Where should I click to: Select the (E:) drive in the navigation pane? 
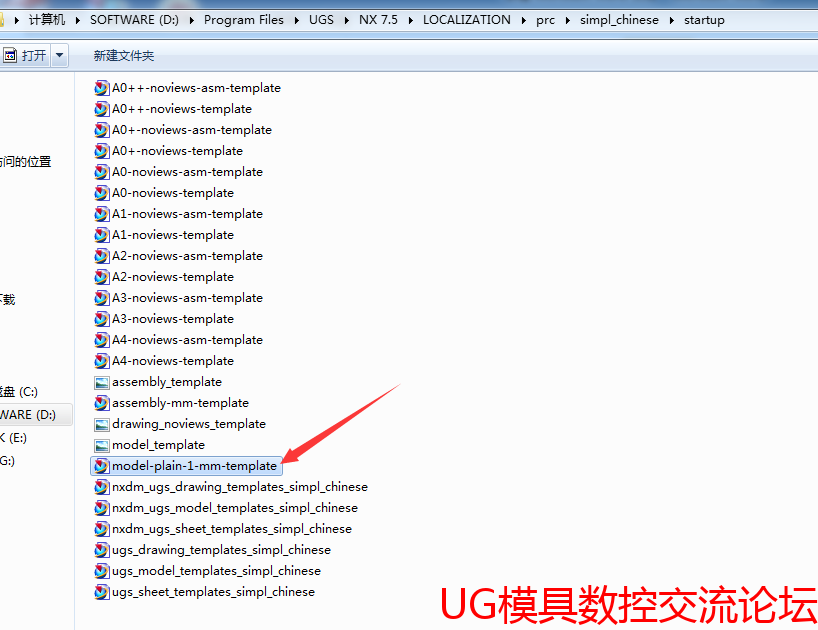pos(14,438)
